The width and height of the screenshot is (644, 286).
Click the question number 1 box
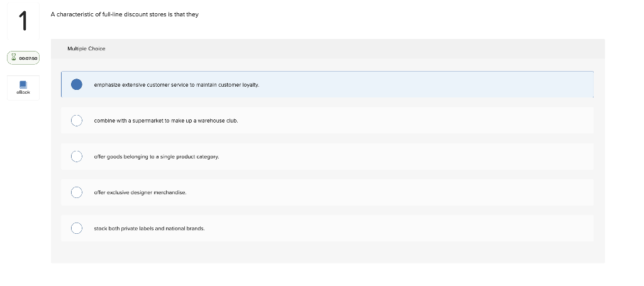pos(23,21)
